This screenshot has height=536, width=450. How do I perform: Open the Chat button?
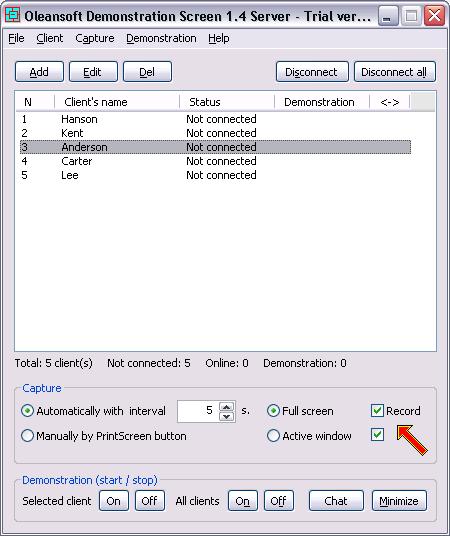(x=336, y=501)
